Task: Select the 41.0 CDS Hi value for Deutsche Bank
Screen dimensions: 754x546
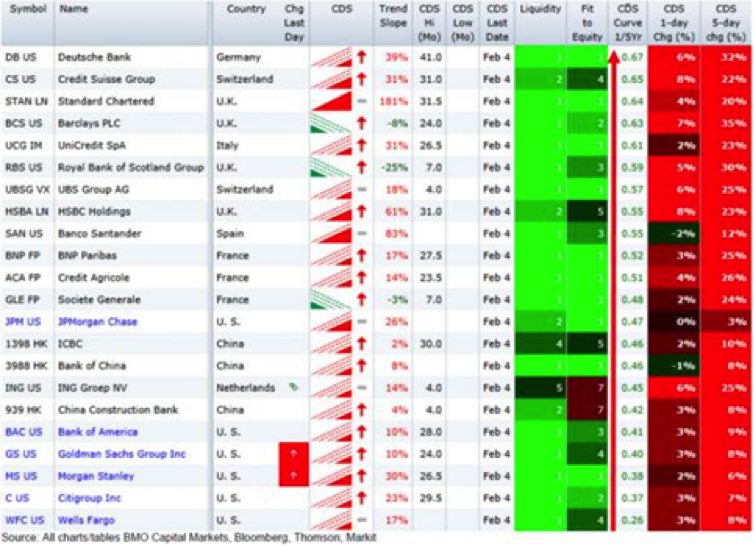Action: point(430,57)
